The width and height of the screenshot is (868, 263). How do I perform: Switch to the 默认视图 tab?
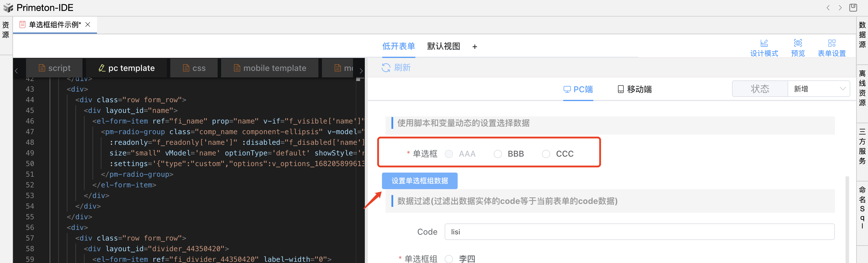tap(443, 46)
